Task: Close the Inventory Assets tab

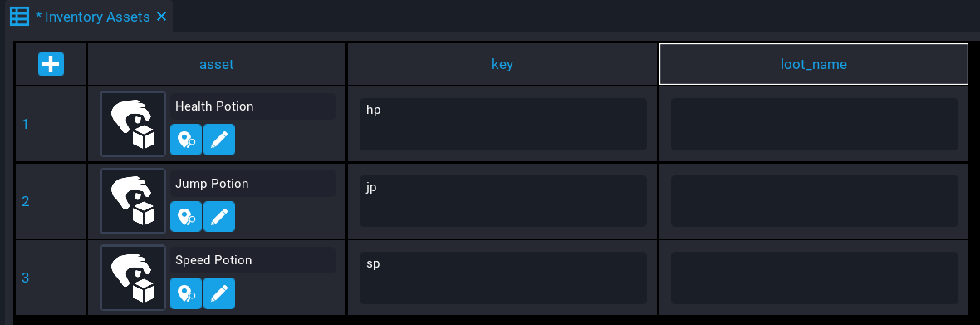Action: pyautogui.click(x=162, y=17)
